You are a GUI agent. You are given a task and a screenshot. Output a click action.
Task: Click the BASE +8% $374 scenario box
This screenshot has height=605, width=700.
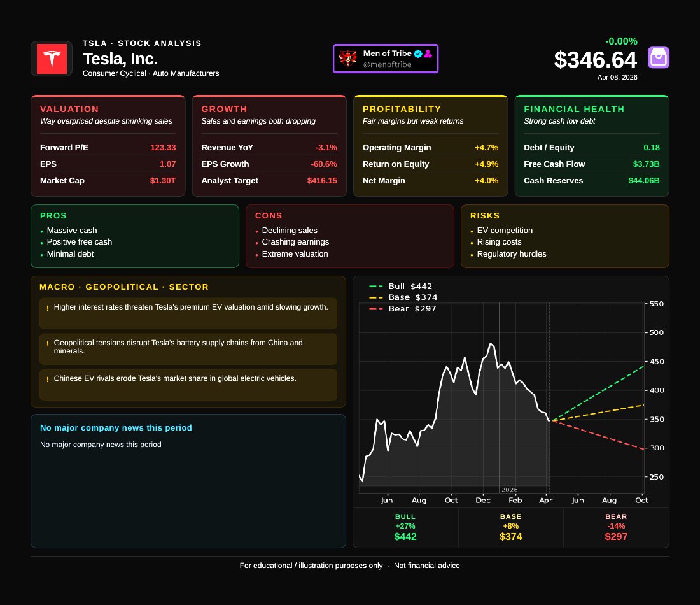(x=511, y=528)
